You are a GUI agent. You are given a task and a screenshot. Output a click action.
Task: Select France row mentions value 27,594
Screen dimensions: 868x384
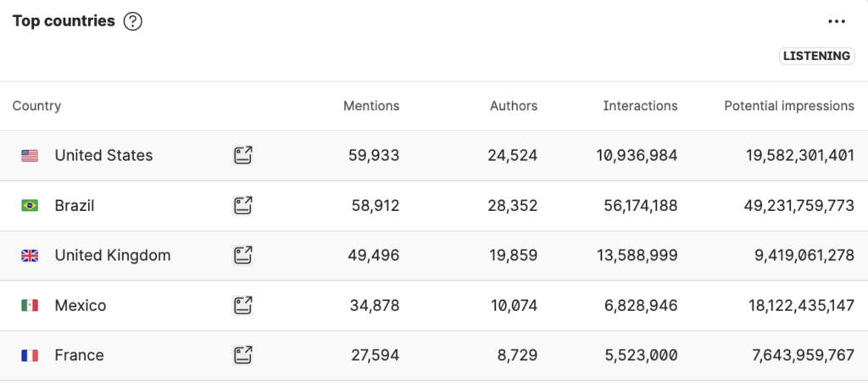click(x=376, y=355)
